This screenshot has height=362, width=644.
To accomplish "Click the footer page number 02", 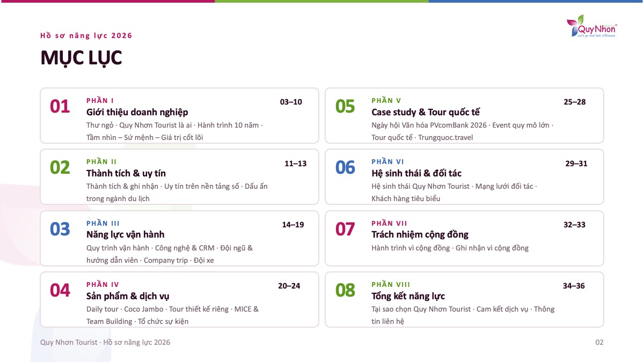I will coord(599,342).
